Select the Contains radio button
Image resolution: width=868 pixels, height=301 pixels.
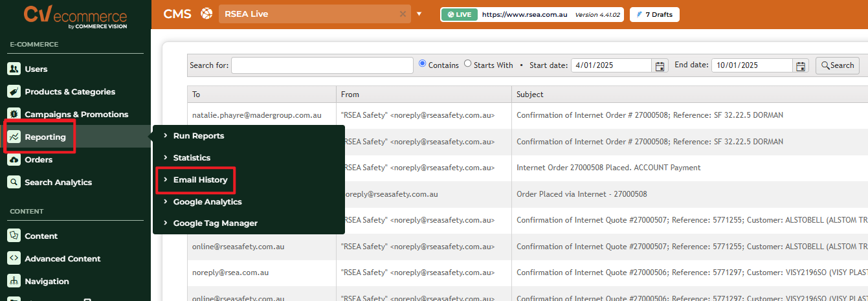423,63
